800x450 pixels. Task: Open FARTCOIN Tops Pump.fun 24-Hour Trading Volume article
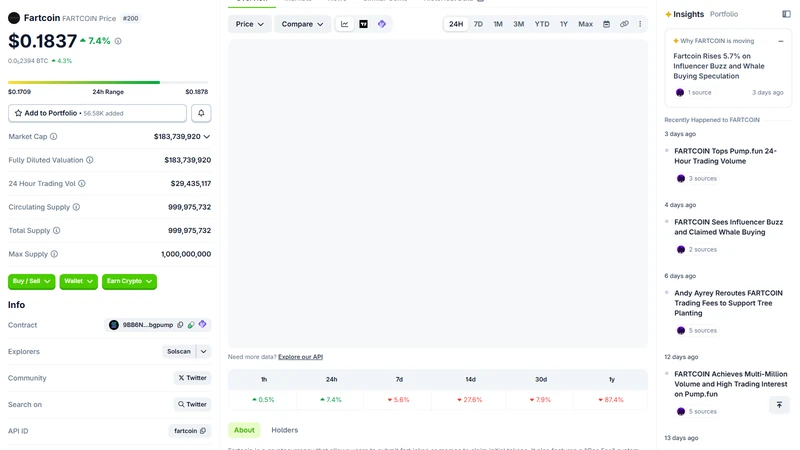coord(726,156)
